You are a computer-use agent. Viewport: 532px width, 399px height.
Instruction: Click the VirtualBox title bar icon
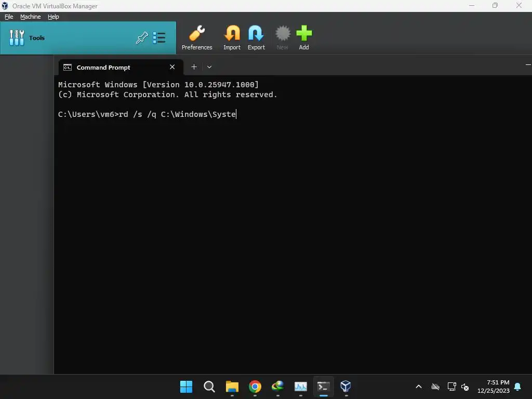point(5,6)
